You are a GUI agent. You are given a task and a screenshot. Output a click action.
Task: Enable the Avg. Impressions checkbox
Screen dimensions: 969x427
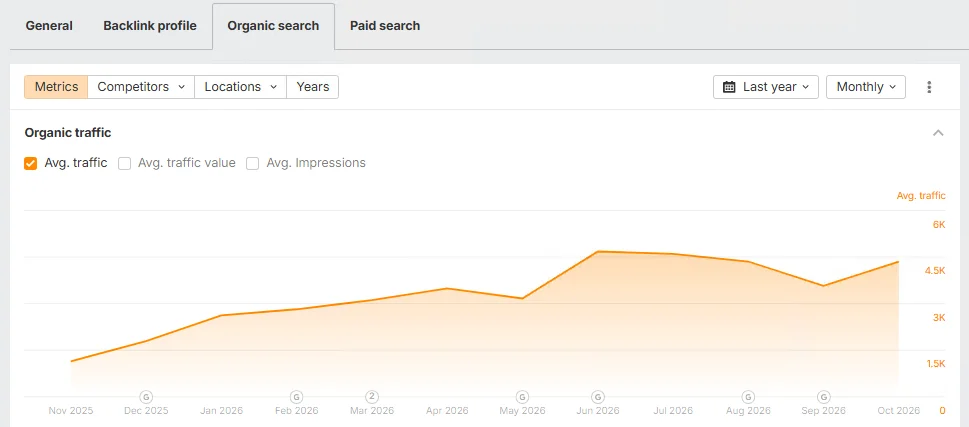click(x=252, y=163)
